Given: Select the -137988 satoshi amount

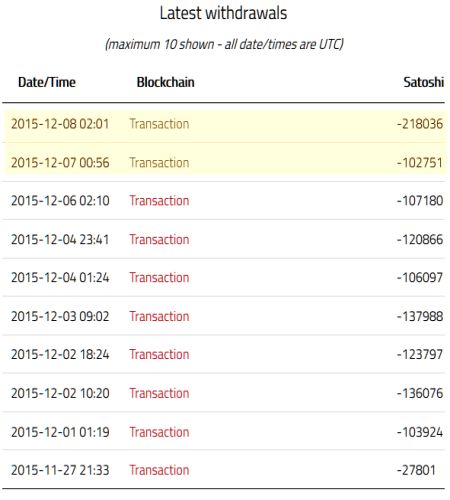Looking at the screenshot, I should pos(420,316).
